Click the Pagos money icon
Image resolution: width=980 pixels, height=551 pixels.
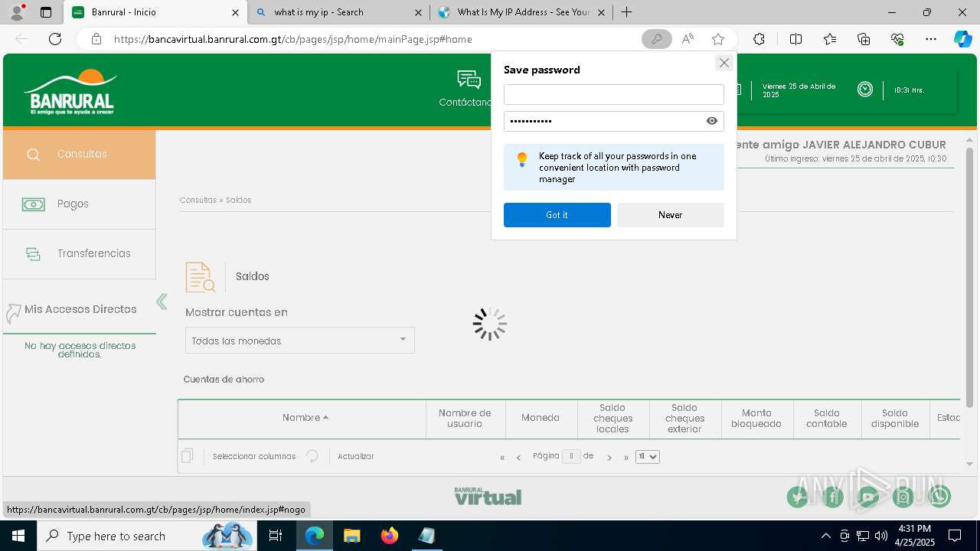[33, 204]
